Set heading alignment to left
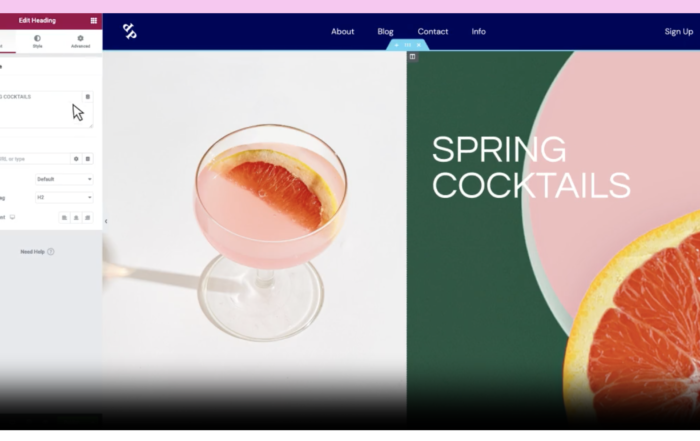The height and width of the screenshot is (441, 700). [64, 218]
